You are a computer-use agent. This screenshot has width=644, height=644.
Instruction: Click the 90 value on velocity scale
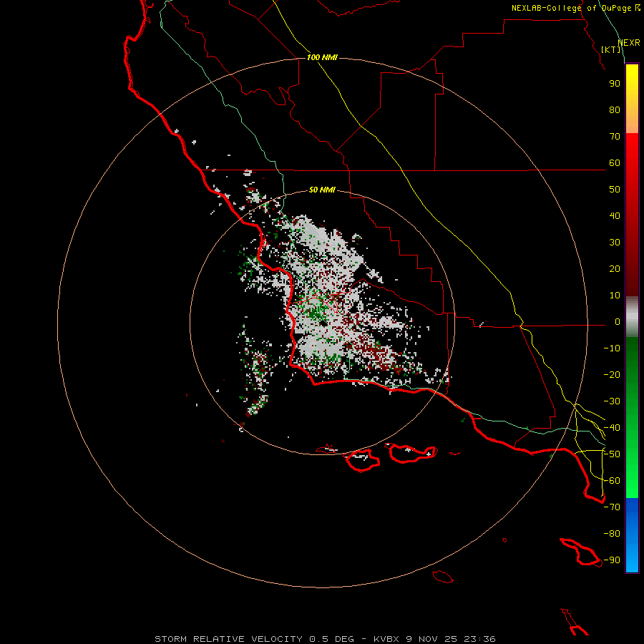615,84
